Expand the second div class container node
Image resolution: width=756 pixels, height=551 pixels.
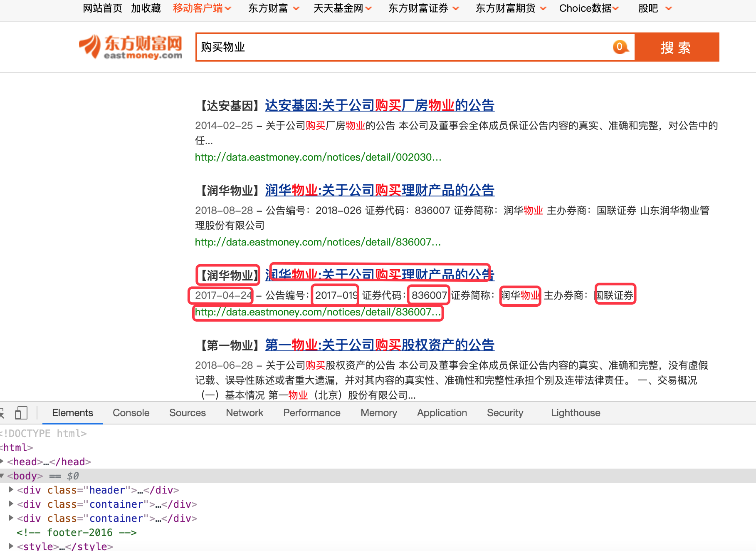[x=11, y=518]
